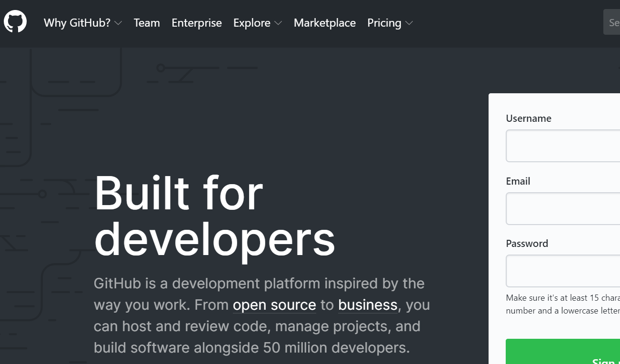Click into the Username field
The height and width of the screenshot is (364, 620).
click(563, 146)
